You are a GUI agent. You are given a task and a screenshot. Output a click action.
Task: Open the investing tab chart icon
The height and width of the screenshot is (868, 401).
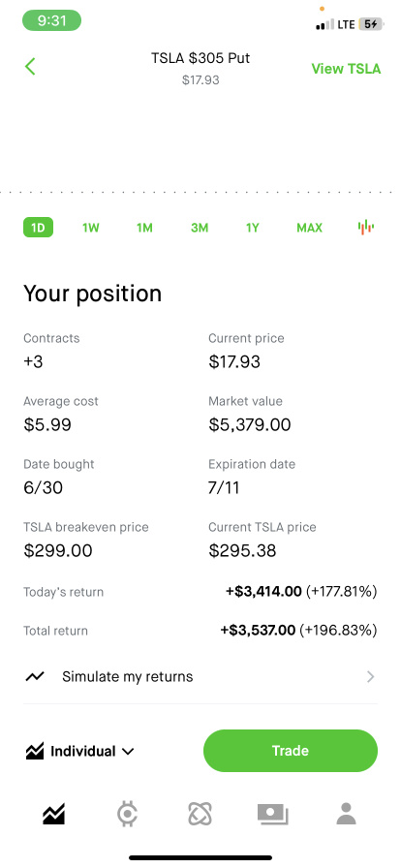(53, 814)
